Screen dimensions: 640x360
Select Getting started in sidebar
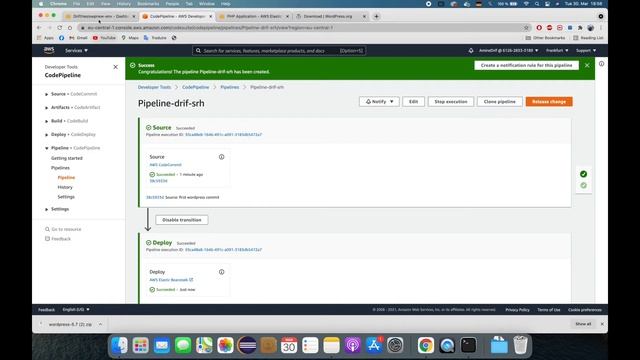67,158
